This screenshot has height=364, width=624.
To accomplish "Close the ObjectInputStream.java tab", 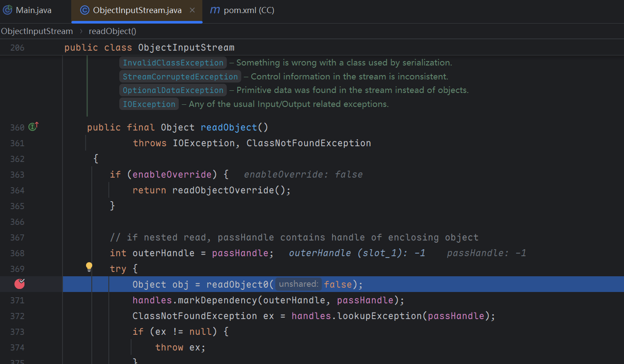I will click(x=192, y=10).
